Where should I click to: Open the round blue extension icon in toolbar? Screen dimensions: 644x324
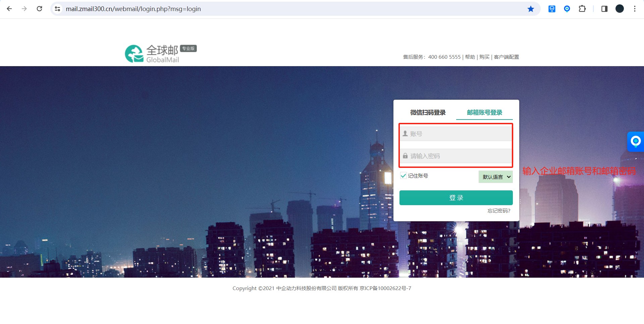pyautogui.click(x=567, y=9)
